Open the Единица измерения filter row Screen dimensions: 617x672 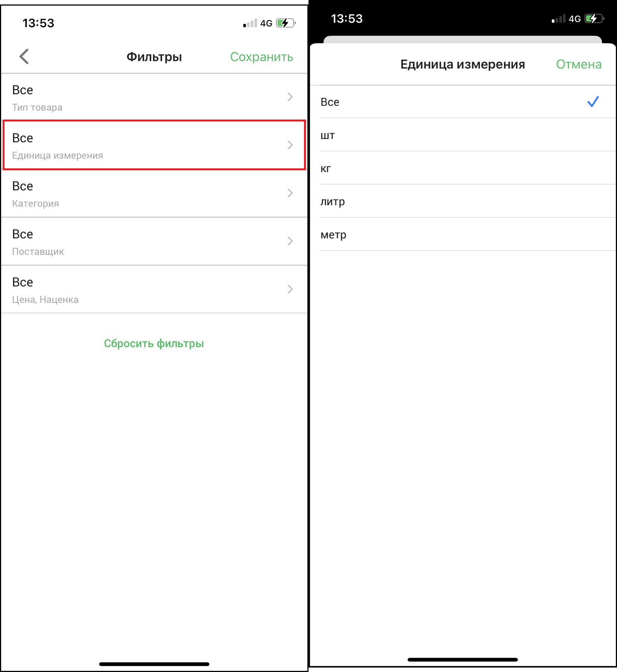click(154, 145)
